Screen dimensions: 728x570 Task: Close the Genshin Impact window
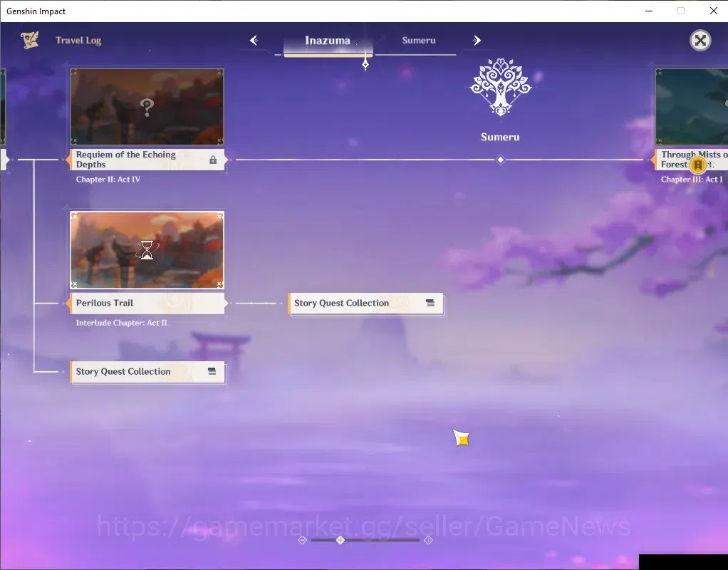pos(714,11)
